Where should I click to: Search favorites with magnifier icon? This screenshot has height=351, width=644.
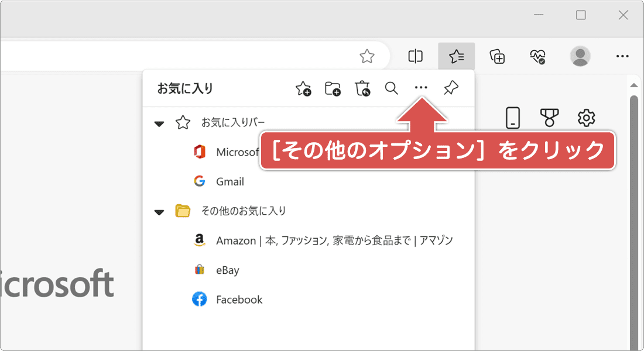click(391, 88)
